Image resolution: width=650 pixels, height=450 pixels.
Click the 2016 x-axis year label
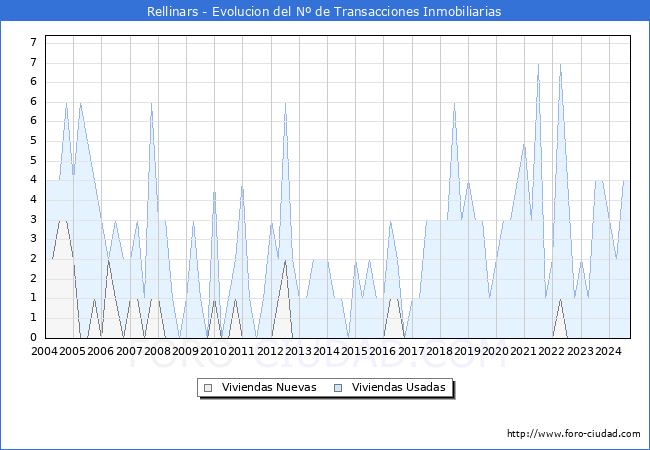tap(382, 351)
